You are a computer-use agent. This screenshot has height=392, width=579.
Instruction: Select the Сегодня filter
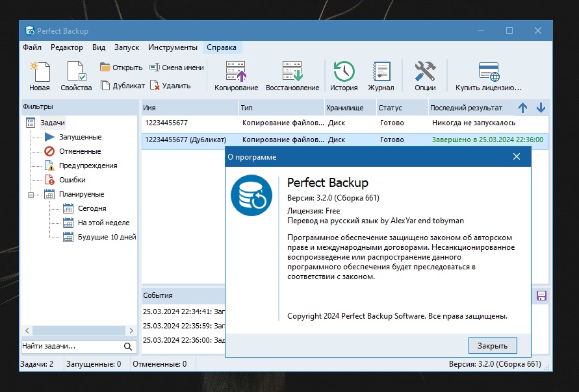click(92, 208)
